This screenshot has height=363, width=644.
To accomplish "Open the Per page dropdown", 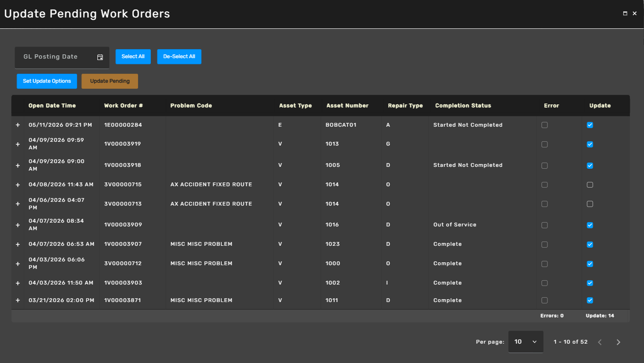I will 526,342.
